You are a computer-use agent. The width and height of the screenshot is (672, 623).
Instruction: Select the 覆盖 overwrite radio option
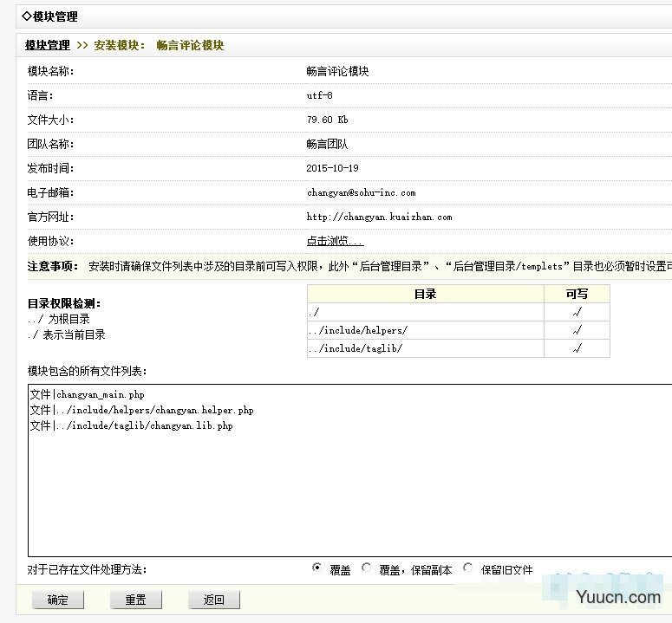point(316,568)
